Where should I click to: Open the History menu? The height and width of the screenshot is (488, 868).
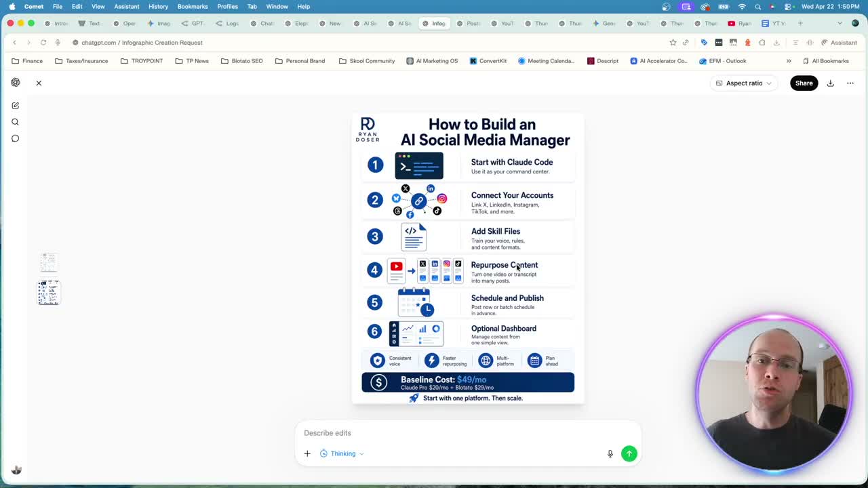pyautogui.click(x=158, y=7)
